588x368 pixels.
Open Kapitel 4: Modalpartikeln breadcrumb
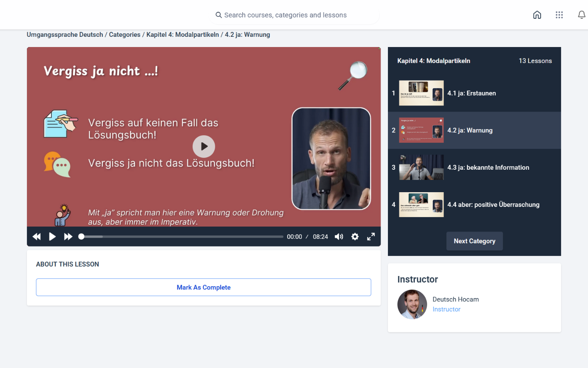[x=183, y=35]
